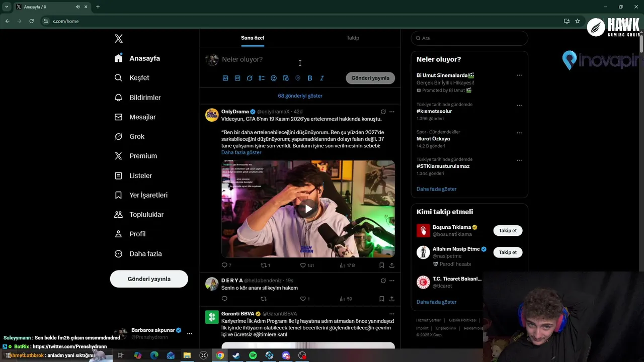The height and width of the screenshot is (362, 644).
Task: Open File Explorer from taskbar
Action: (187, 355)
